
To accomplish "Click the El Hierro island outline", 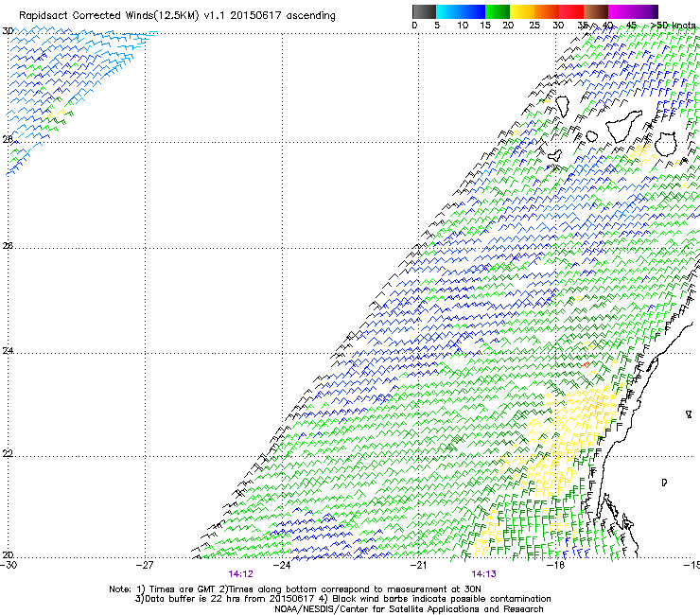I will [554, 155].
